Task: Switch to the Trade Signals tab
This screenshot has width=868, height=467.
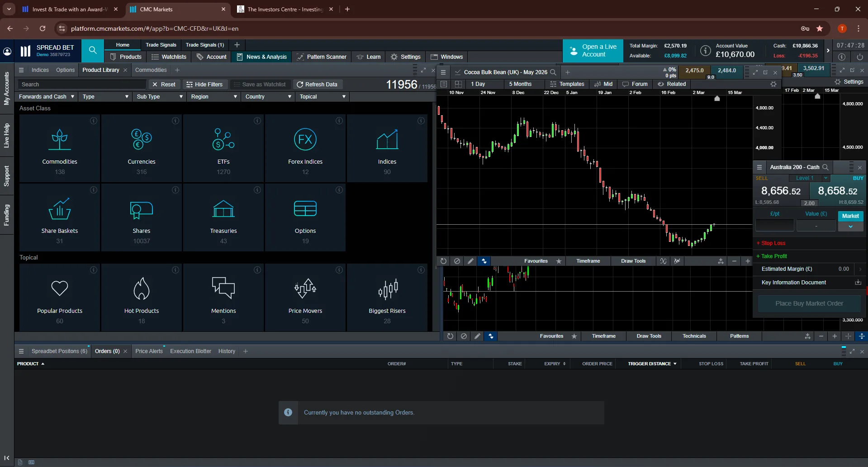Action: click(161, 45)
